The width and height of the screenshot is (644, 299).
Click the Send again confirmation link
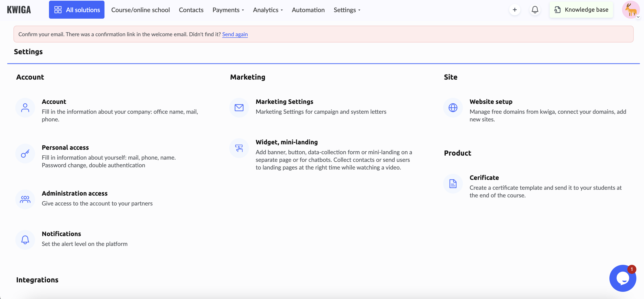(235, 34)
